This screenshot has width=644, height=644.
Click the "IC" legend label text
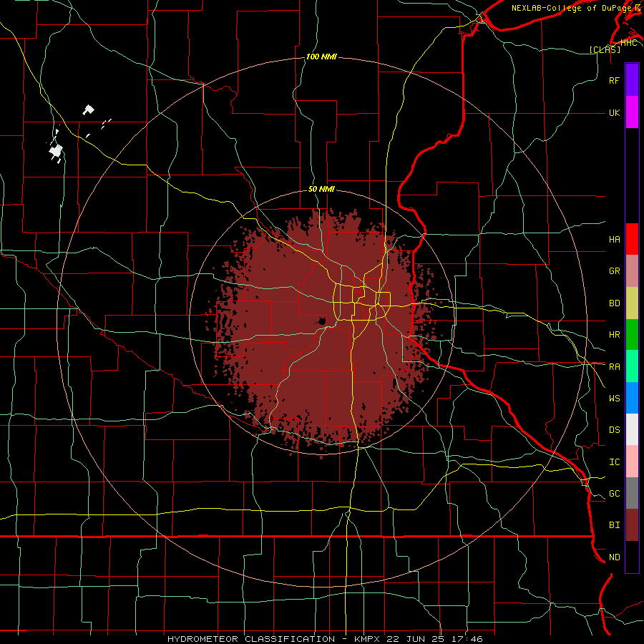(614, 462)
